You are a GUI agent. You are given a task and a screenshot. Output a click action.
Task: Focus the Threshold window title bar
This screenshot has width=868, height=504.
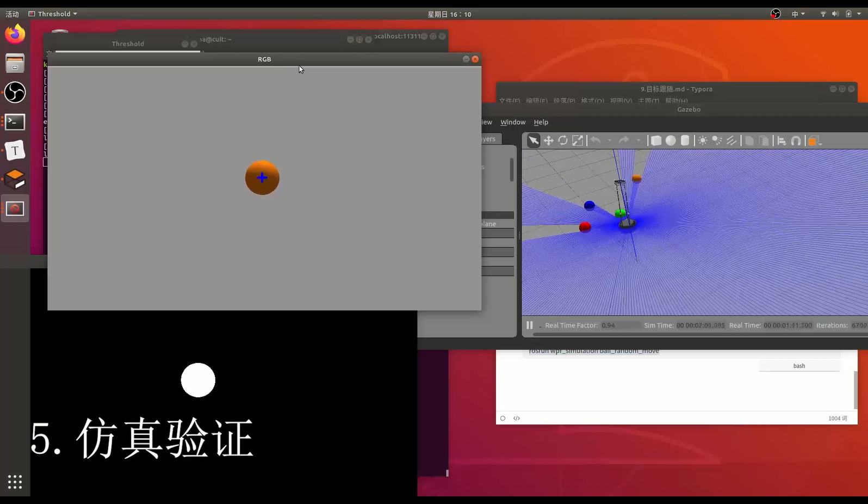(128, 44)
